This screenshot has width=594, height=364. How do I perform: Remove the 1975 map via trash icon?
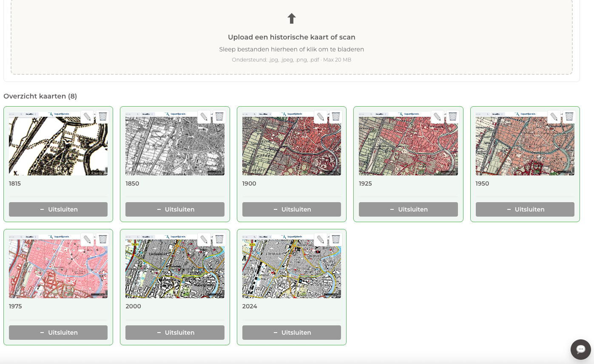click(102, 240)
